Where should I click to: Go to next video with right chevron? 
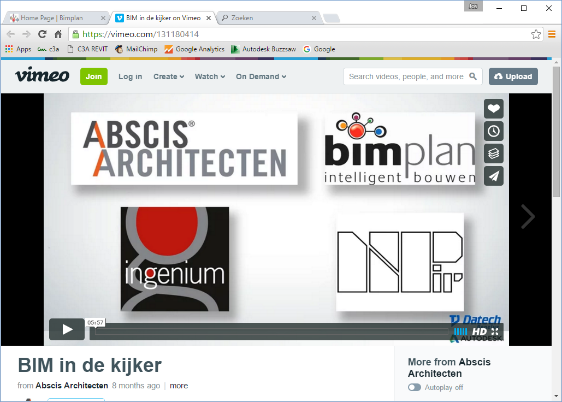[528, 217]
